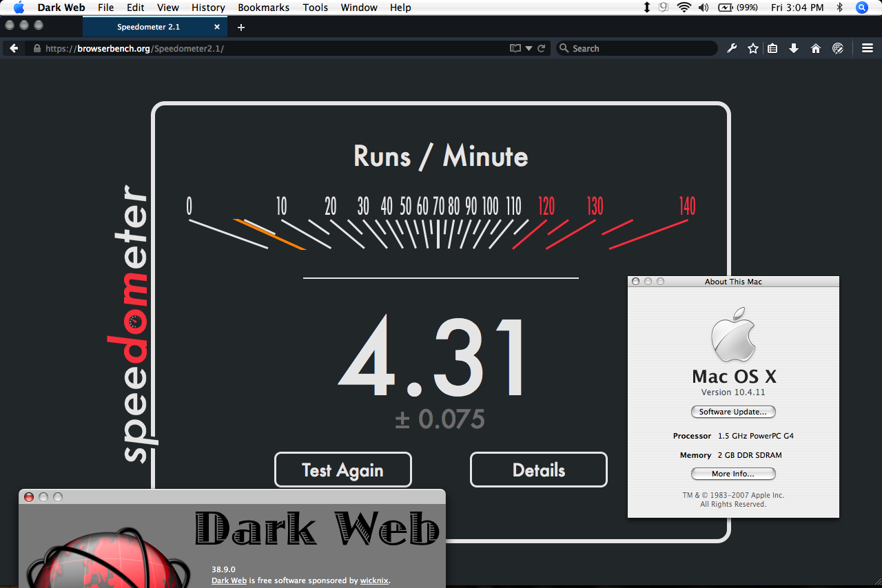Click the Test Again button
This screenshot has height=588, width=882.
pos(343,470)
